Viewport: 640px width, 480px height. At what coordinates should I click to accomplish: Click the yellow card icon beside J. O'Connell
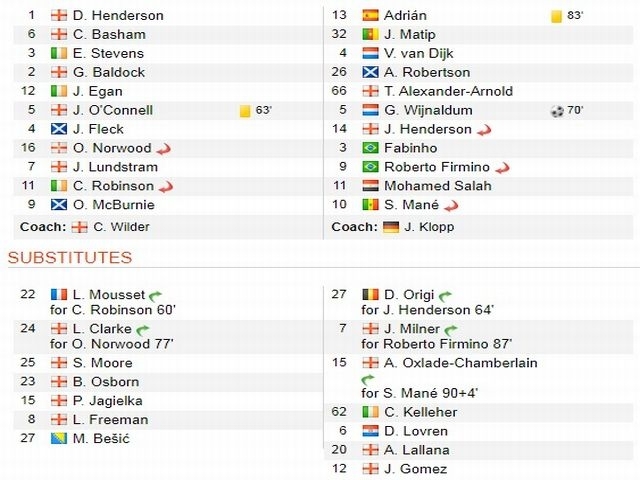[244, 111]
